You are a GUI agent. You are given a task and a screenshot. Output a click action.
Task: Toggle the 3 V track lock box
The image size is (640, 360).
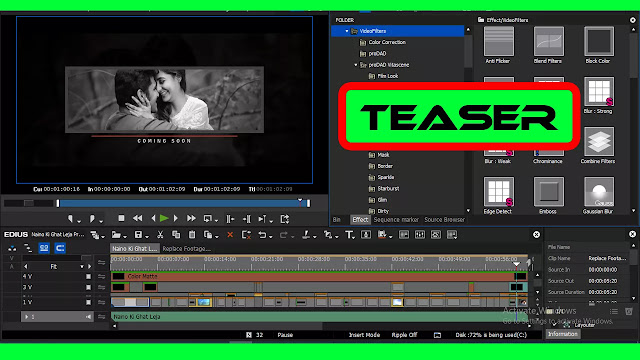coord(88,287)
